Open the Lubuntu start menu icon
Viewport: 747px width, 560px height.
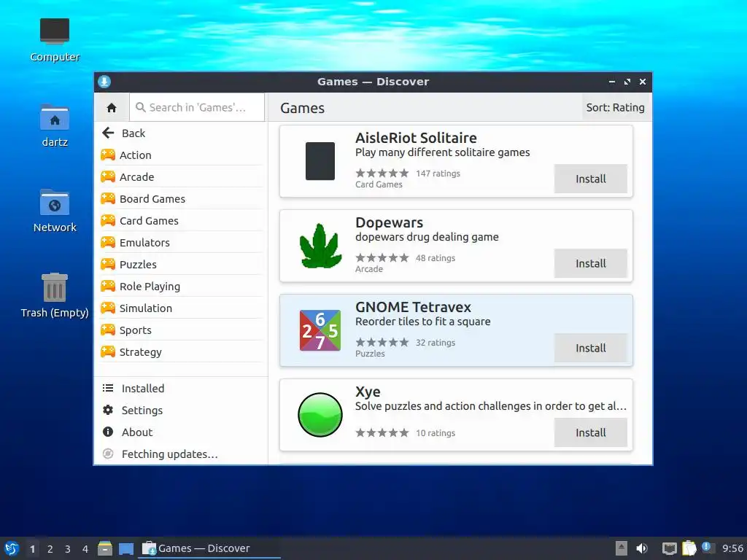click(x=11, y=548)
